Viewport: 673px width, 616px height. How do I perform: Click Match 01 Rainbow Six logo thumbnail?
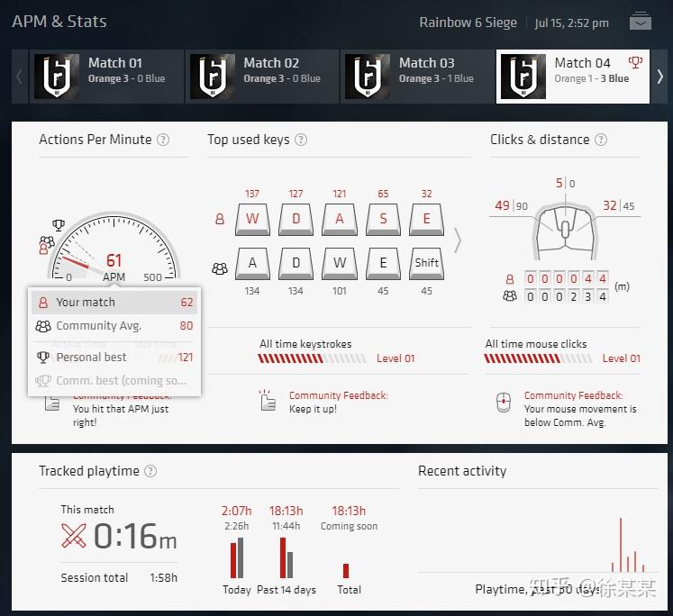click(57, 77)
